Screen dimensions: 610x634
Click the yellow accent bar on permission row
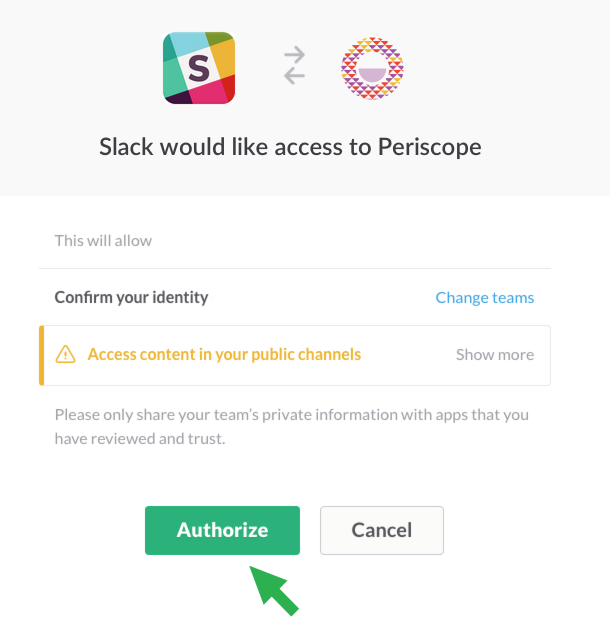pos(42,355)
